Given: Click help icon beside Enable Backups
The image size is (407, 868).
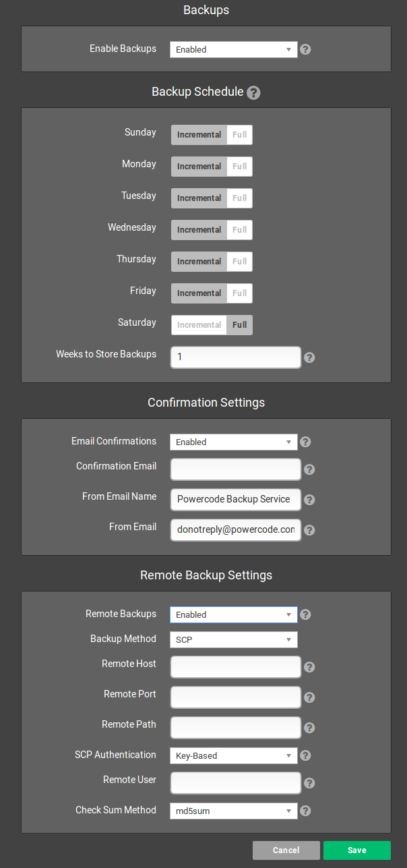Looking at the screenshot, I should pos(305,49).
